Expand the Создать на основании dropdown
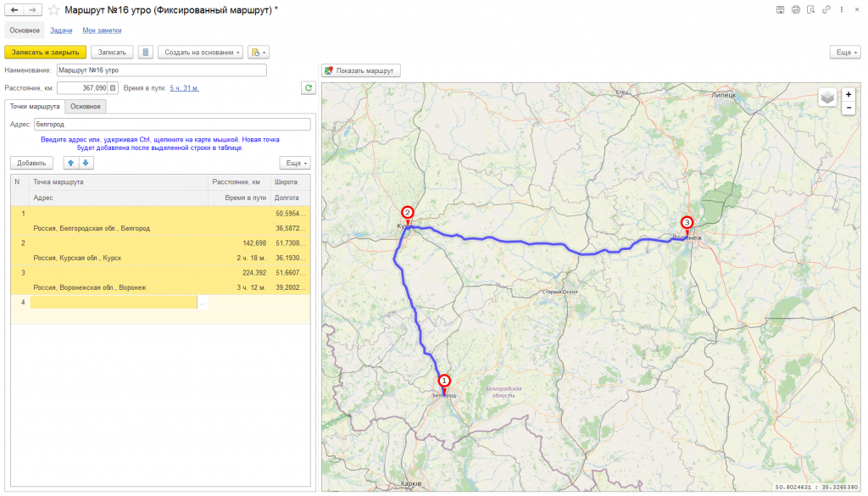868x496 pixels. [x=200, y=53]
